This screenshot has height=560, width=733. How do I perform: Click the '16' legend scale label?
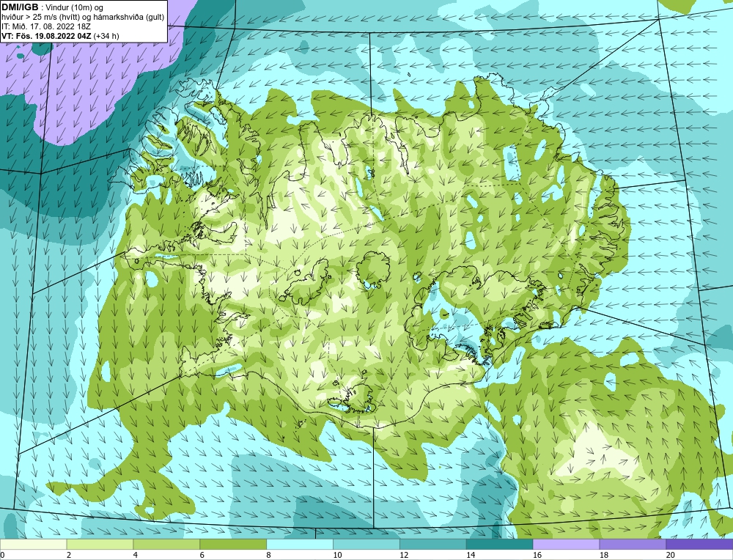tap(537, 555)
